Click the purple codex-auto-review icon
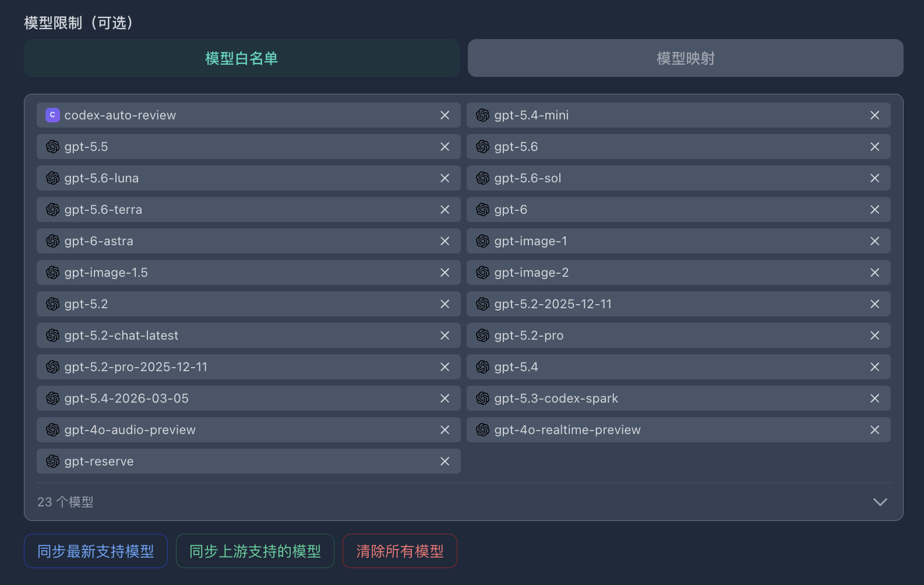This screenshot has height=585, width=924. [x=52, y=115]
